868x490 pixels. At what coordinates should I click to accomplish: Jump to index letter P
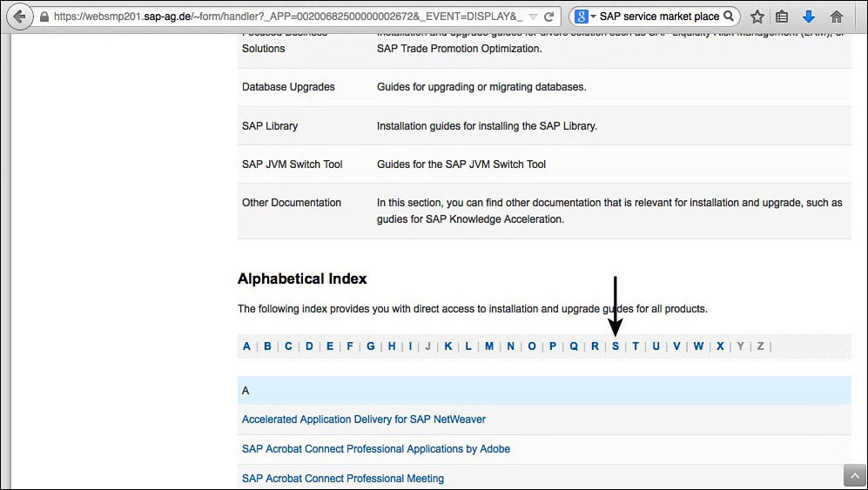(553, 346)
